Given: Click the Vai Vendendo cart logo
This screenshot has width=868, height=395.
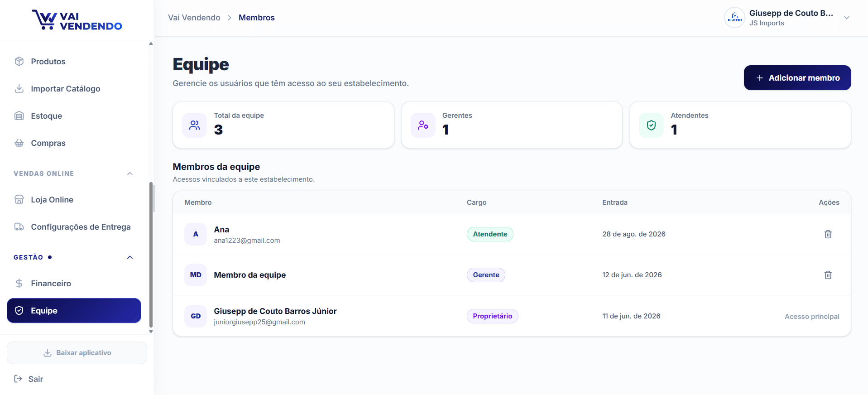Looking at the screenshot, I should pos(77,20).
